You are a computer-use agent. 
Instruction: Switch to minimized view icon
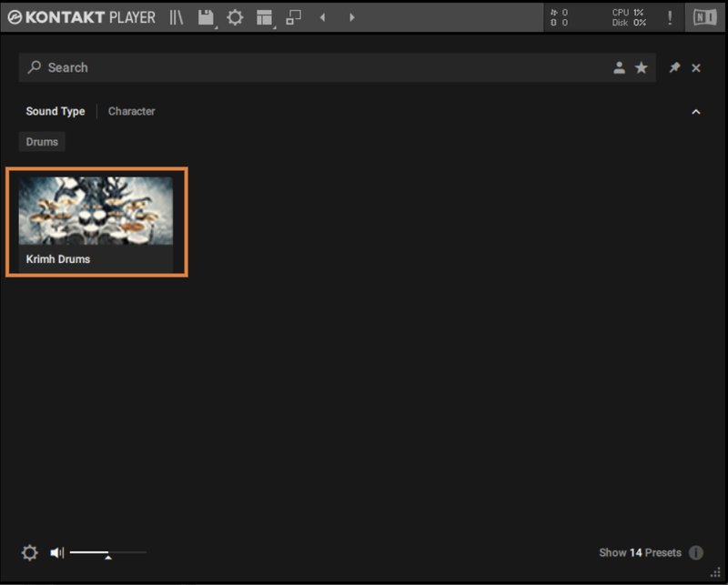tap(293, 17)
